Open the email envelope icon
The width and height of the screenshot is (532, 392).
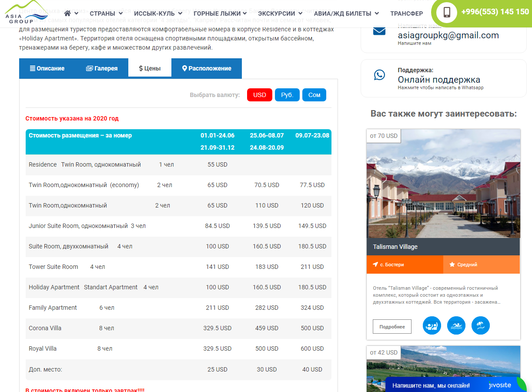[x=379, y=31]
